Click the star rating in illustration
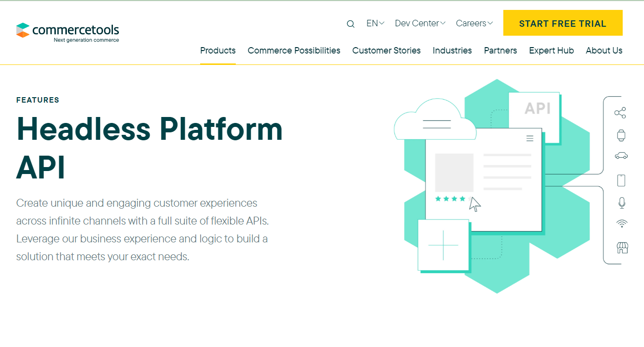Screen dimensions: 644x347 [x=453, y=199]
